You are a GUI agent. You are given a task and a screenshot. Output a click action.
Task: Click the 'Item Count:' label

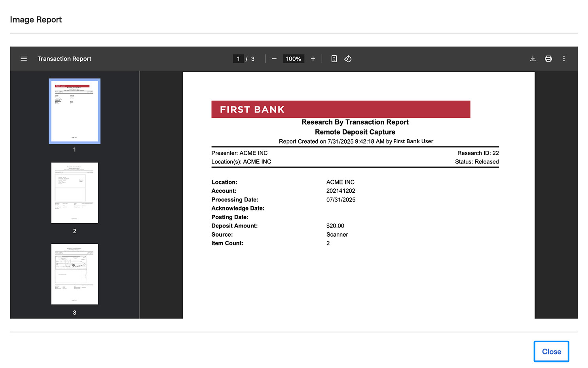coord(227,243)
